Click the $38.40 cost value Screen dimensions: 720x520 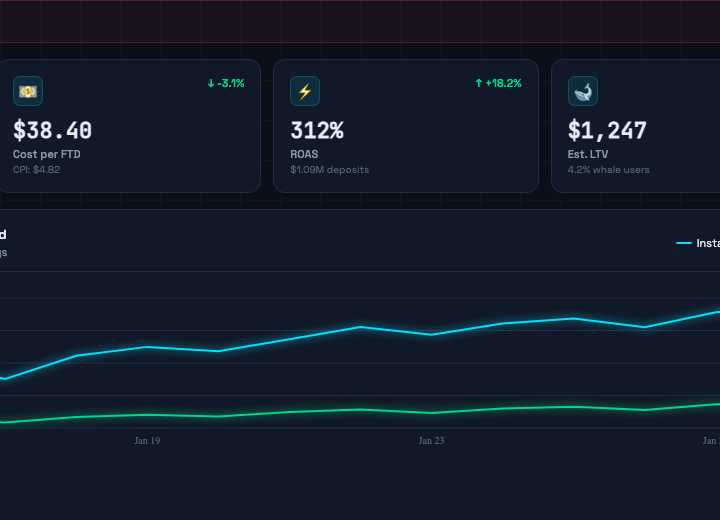pos(53,131)
